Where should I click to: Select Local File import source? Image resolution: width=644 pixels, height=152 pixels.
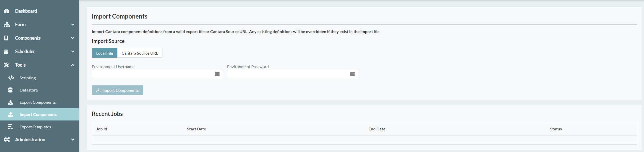click(104, 53)
